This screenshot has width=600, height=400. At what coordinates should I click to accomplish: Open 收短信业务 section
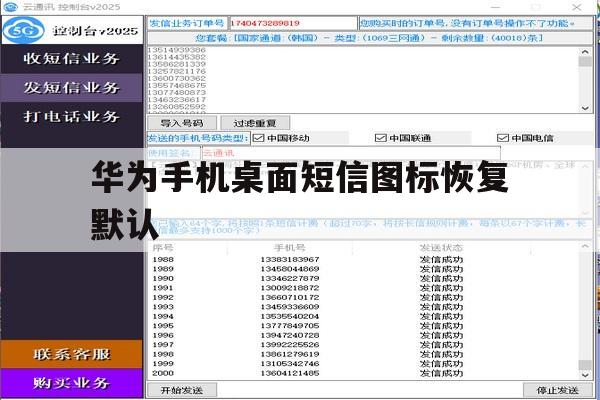click(x=72, y=59)
